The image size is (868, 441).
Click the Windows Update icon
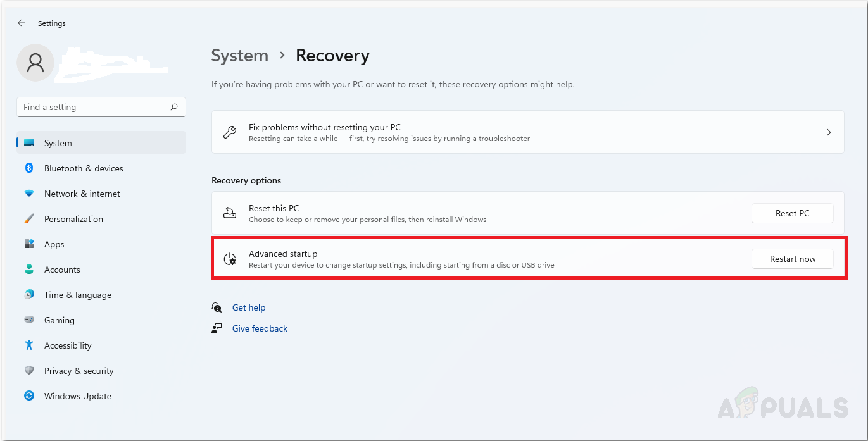pos(29,396)
